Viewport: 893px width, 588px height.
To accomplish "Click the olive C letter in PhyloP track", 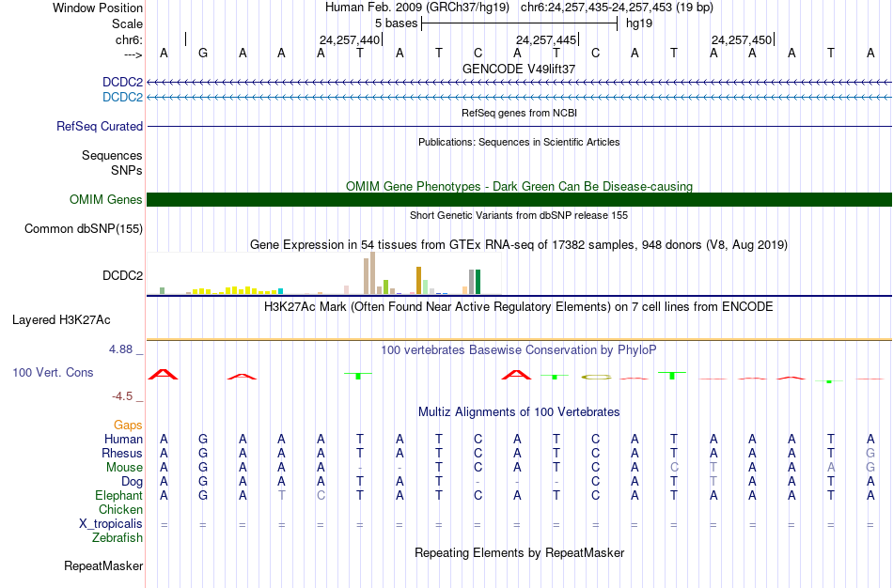I will tap(596, 377).
